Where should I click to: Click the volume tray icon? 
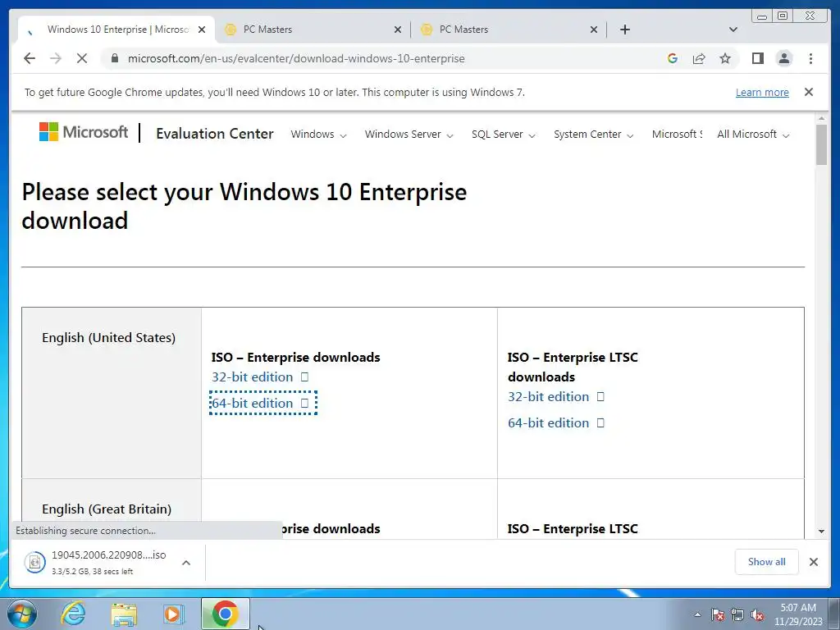click(757, 615)
